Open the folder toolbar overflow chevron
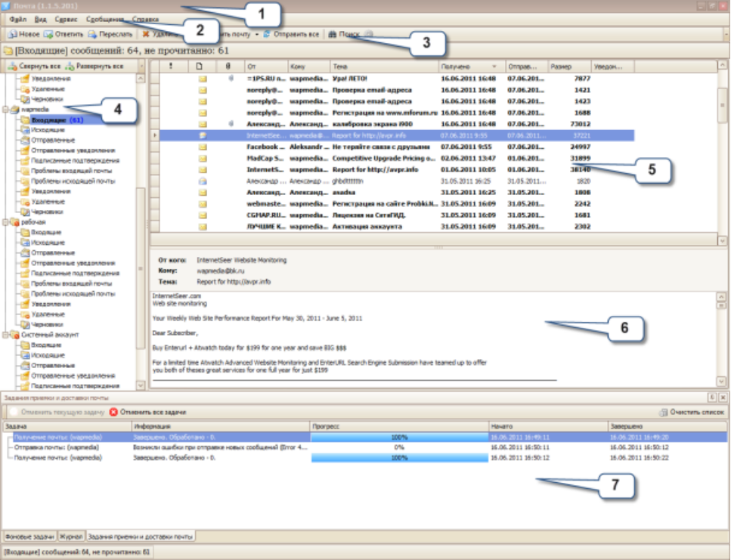 [141, 67]
